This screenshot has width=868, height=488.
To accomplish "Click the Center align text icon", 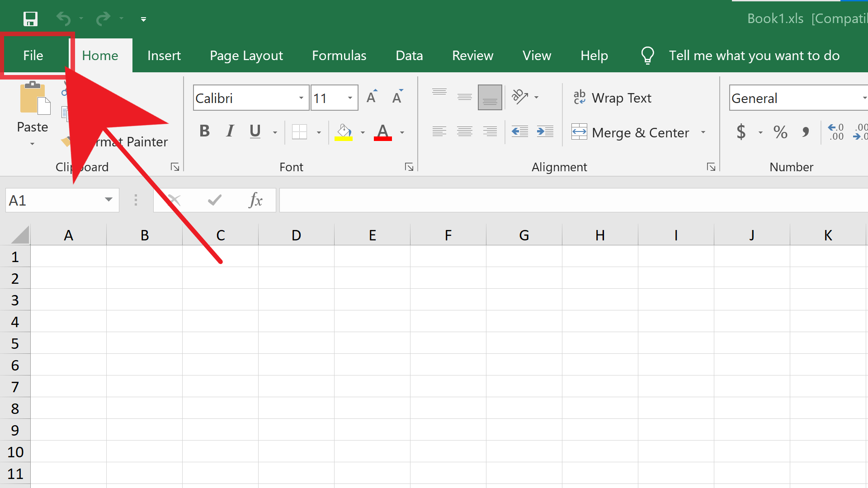I will coord(465,131).
